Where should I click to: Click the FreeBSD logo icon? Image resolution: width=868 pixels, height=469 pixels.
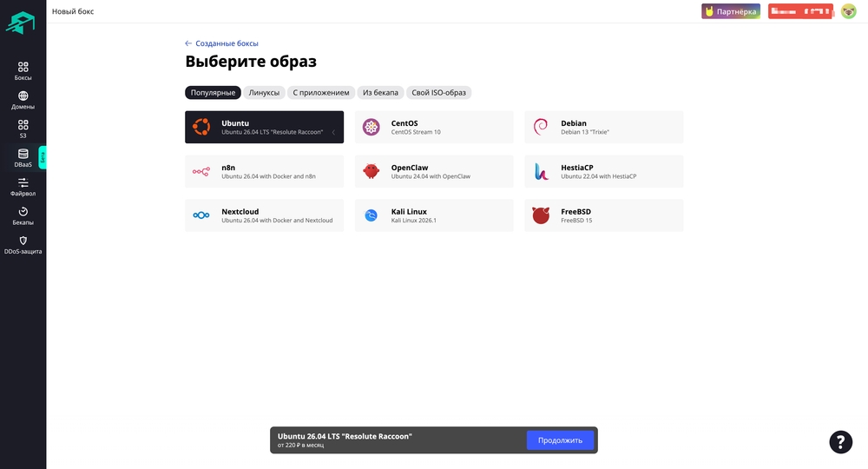point(541,215)
